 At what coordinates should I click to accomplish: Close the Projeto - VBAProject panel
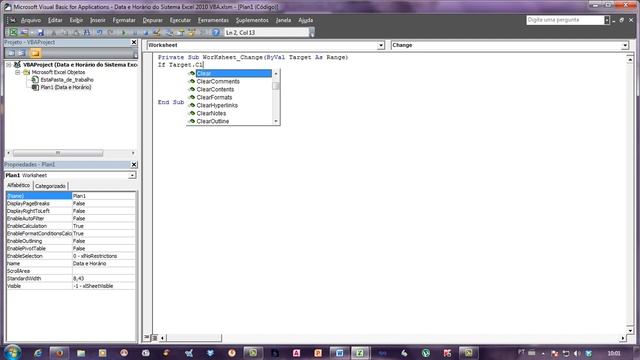pos(133,42)
